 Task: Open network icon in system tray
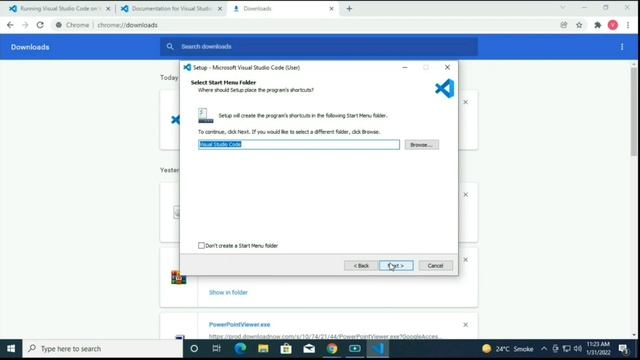[567, 349]
